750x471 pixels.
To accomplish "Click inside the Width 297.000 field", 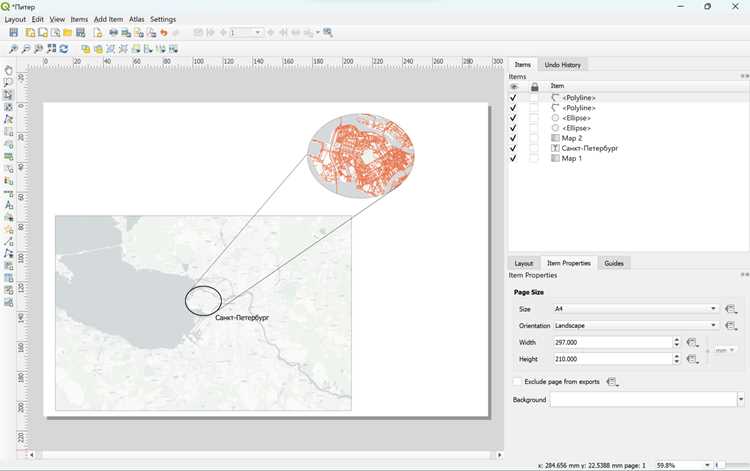I will pos(613,342).
